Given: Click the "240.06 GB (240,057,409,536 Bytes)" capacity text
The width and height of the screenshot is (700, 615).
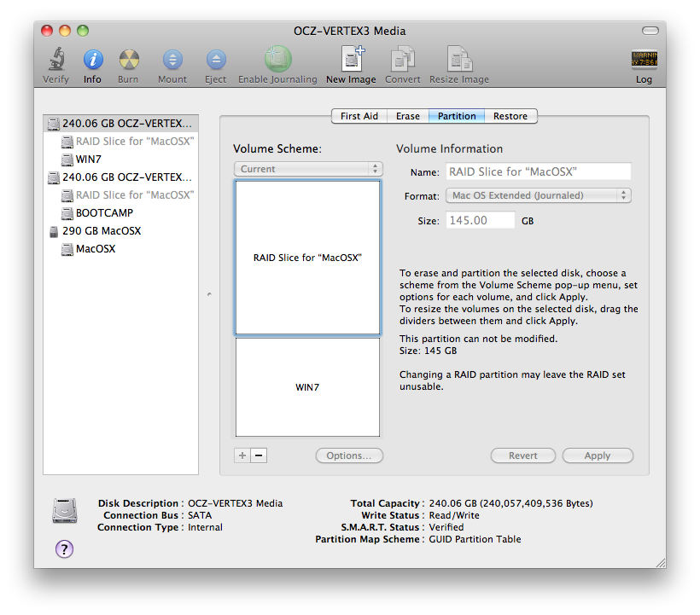Looking at the screenshot, I should 510,503.
